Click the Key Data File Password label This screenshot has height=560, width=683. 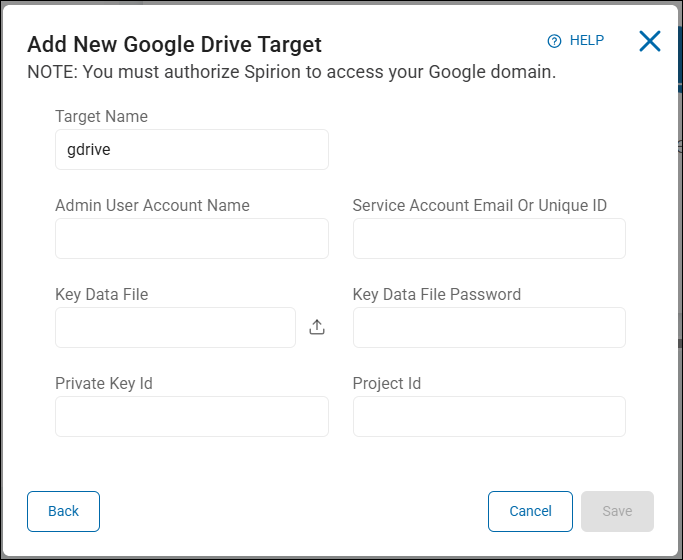(x=436, y=295)
